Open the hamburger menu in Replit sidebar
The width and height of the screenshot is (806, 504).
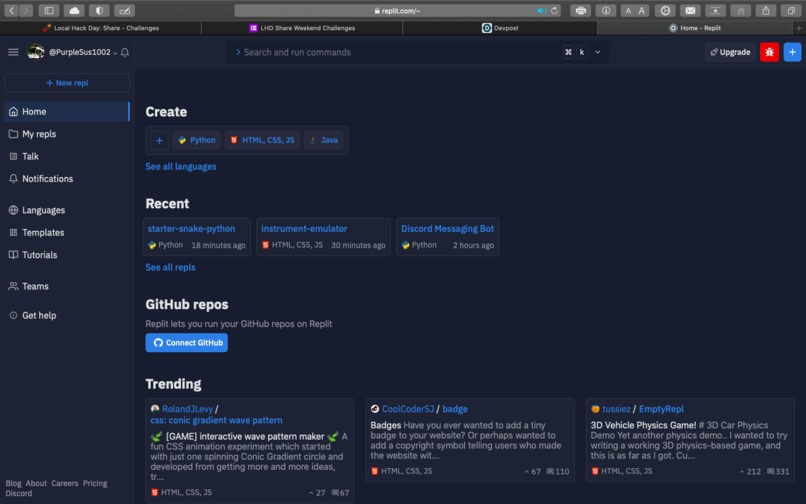[13, 52]
